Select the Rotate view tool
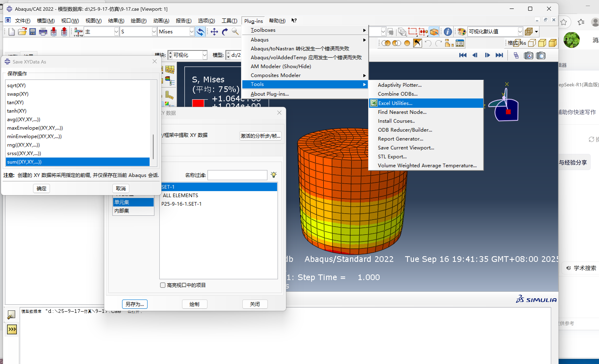 point(225,32)
